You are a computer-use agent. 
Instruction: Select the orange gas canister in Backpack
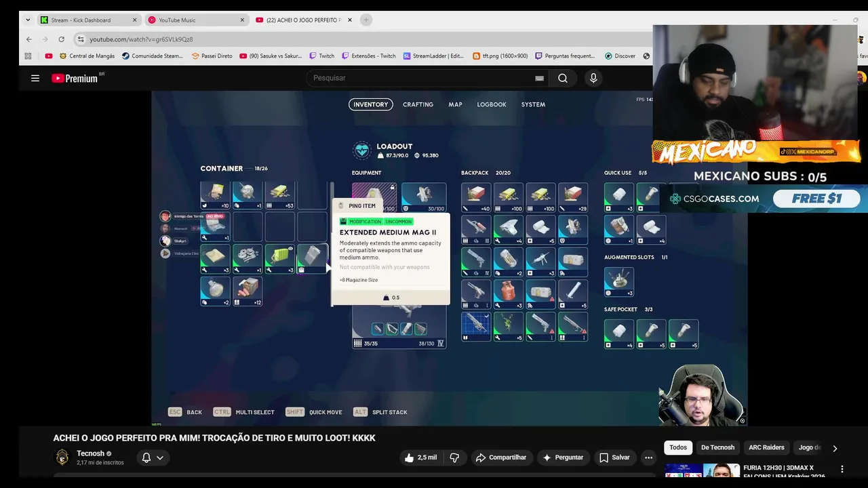point(508,293)
